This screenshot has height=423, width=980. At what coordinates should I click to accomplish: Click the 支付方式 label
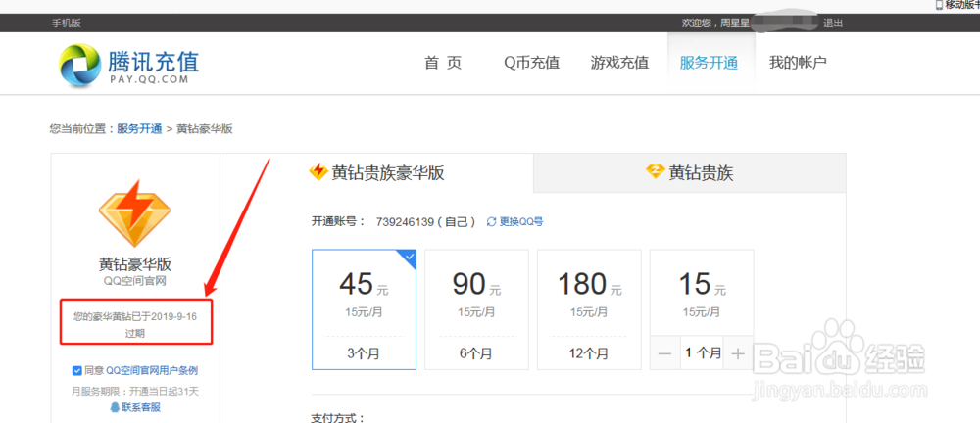[x=337, y=418]
